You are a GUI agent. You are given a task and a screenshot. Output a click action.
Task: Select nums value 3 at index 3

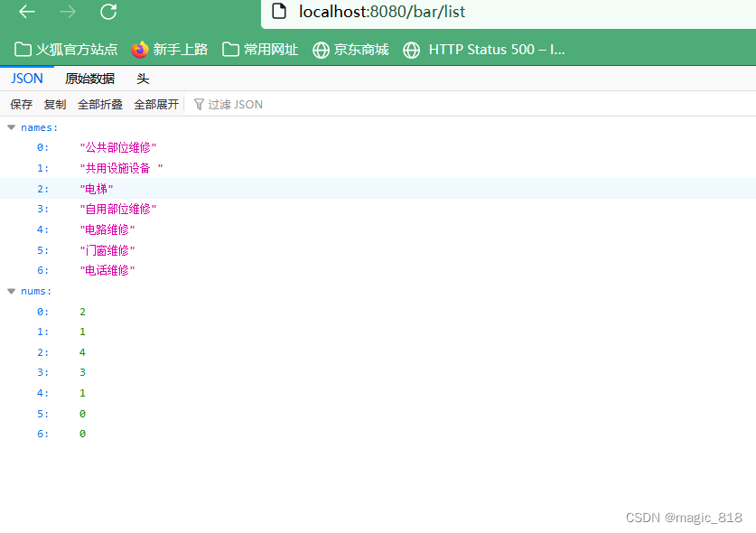coord(82,372)
